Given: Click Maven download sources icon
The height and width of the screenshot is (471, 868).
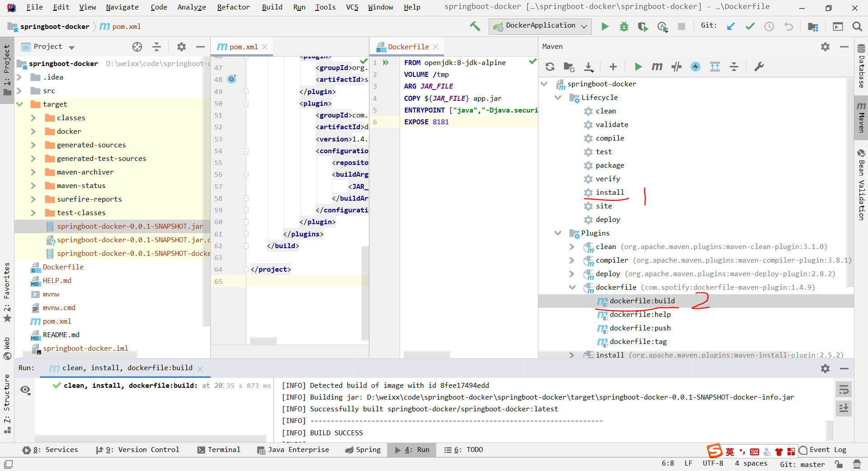Looking at the screenshot, I should pos(589,67).
